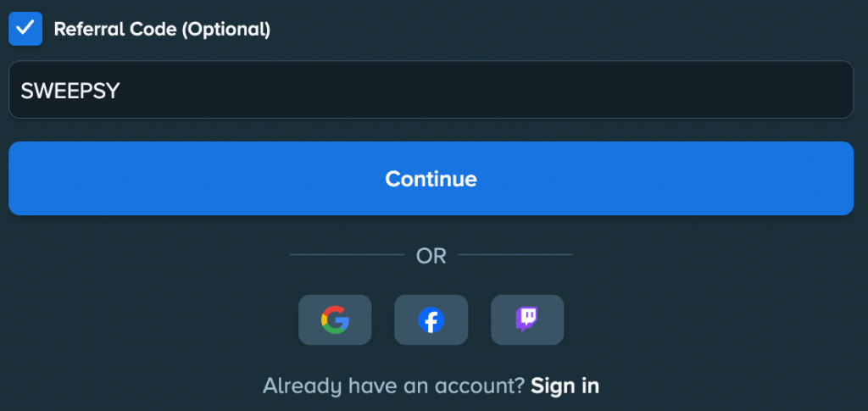Toggle the Referral Code (Optional) label

tap(162, 29)
